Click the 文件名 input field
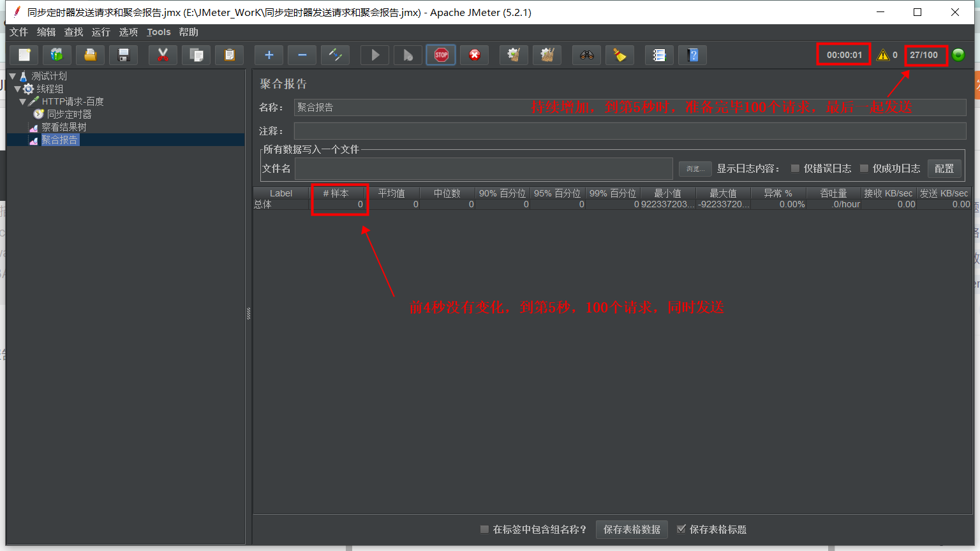 click(483, 168)
